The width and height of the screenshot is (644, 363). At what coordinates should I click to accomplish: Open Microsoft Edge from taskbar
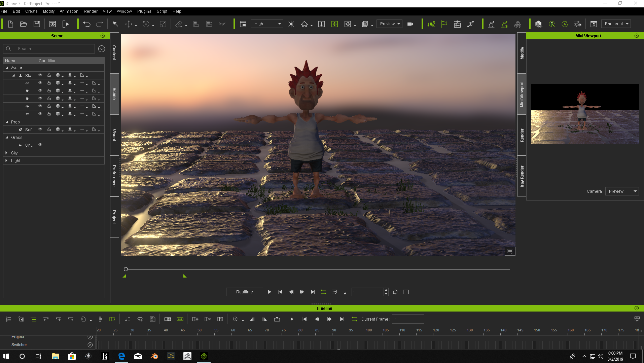(x=121, y=356)
